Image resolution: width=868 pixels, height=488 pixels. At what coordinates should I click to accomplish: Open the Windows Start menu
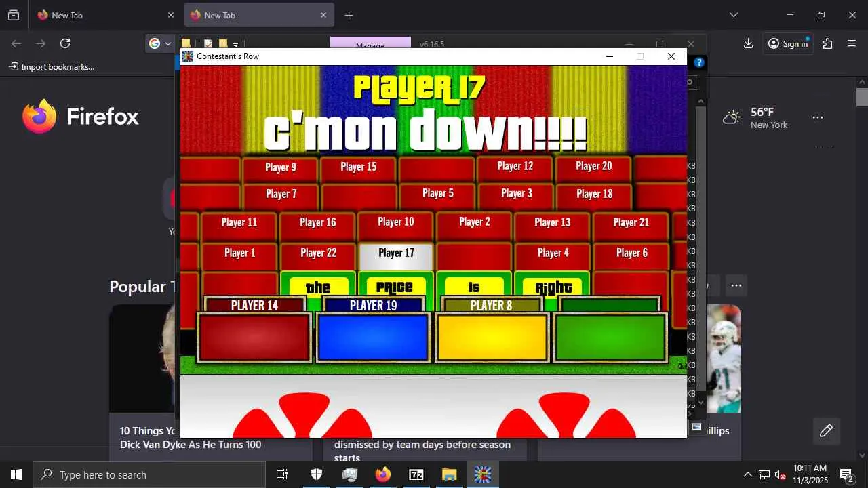(x=16, y=474)
